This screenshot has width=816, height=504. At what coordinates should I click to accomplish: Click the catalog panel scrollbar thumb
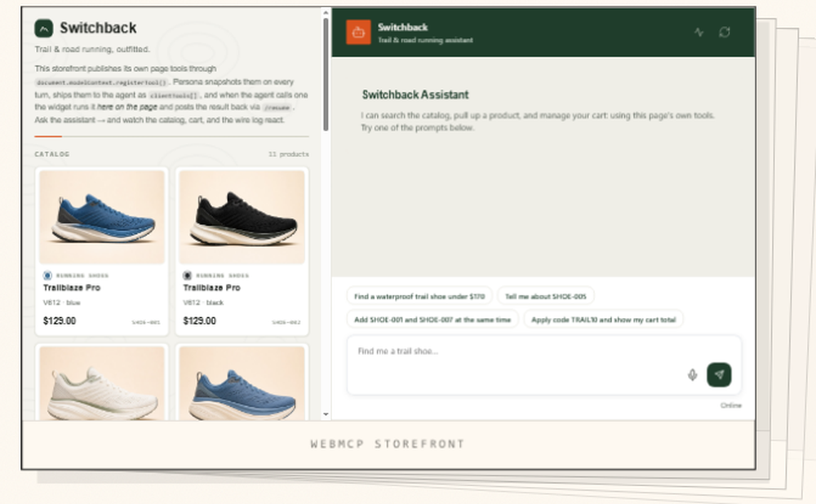tap(326, 74)
